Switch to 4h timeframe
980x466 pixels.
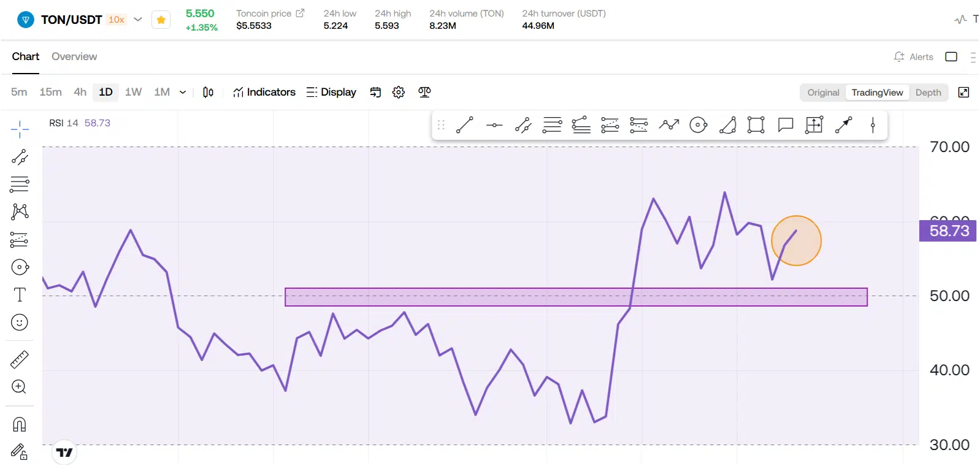click(x=80, y=92)
